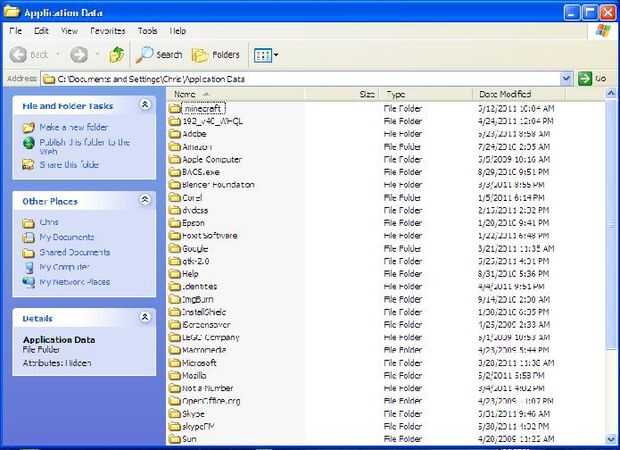Select the Blender Foundation folder icon
Image resolution: width=620 pixels, height=450 pixels.
[x=175, y=185]
